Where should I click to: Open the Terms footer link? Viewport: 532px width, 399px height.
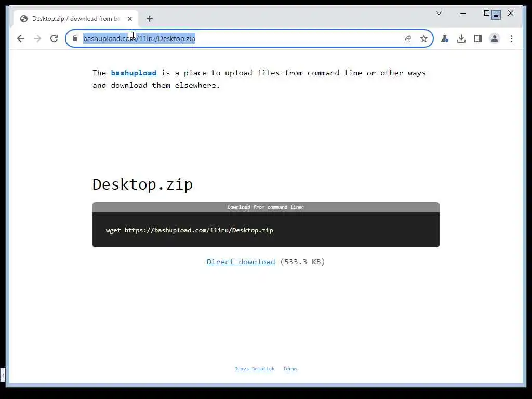coord(290,369)
